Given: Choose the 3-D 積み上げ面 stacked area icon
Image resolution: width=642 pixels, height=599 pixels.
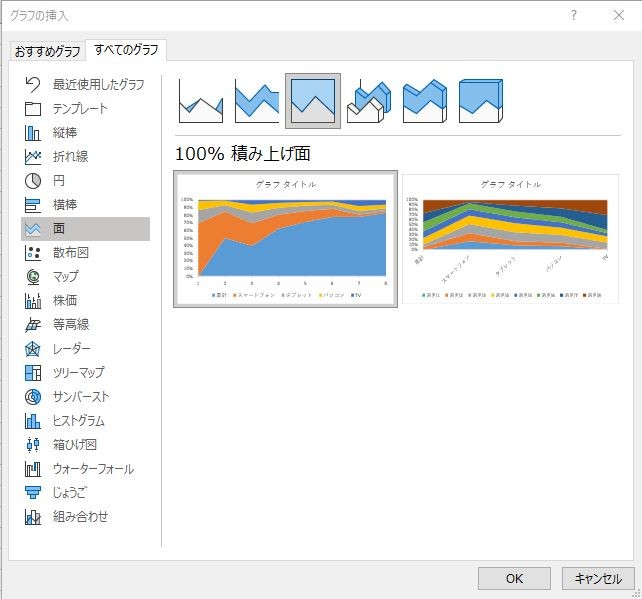Looking at the screenshot, I should [x=425, y=101].
